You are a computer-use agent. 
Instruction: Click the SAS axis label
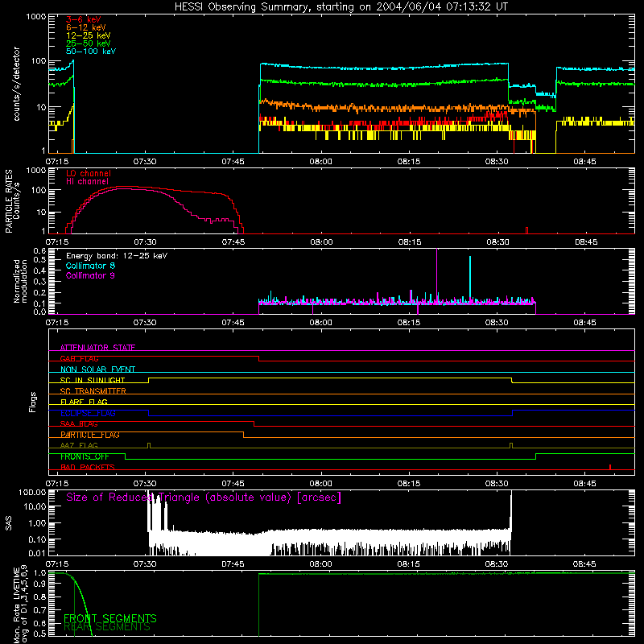[9, 523]
